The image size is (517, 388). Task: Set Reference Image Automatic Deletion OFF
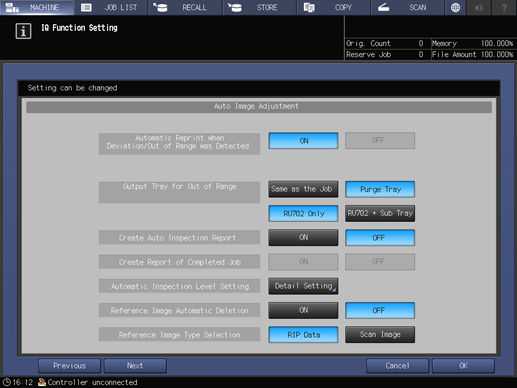[380, 310]
